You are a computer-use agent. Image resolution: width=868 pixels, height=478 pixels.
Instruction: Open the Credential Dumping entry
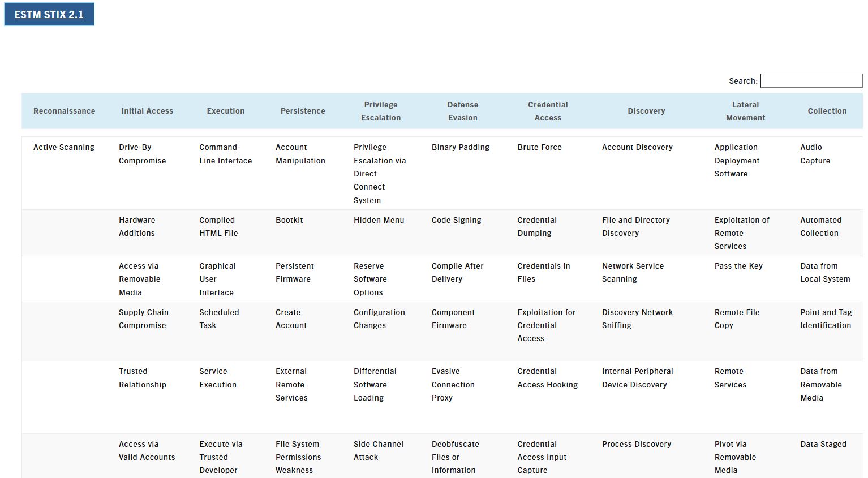point(536,227)
